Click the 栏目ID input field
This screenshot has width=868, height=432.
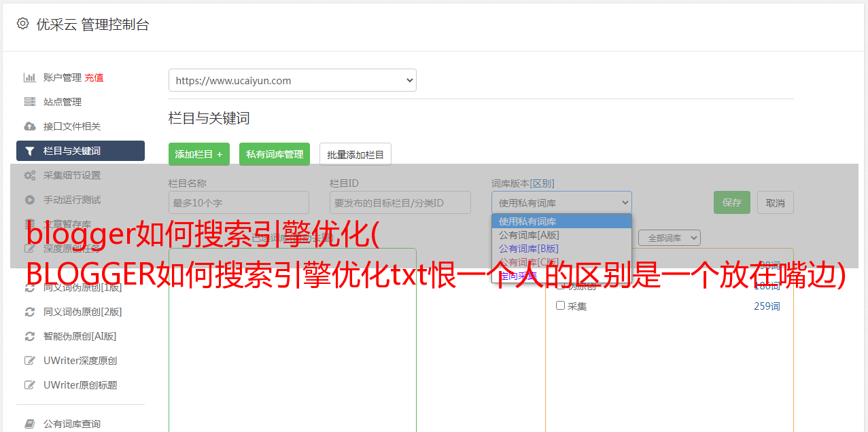pos(400,202)
